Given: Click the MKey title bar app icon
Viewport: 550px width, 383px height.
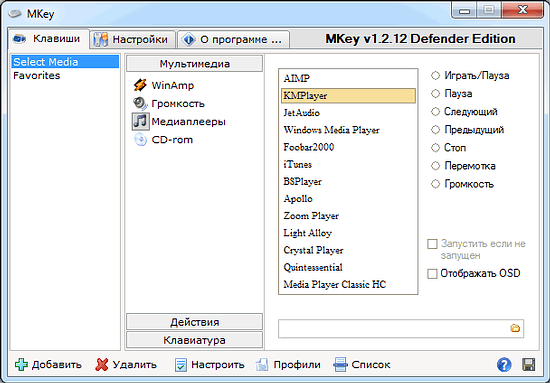Looking at the screenshot, I should [x=15, y=14].
